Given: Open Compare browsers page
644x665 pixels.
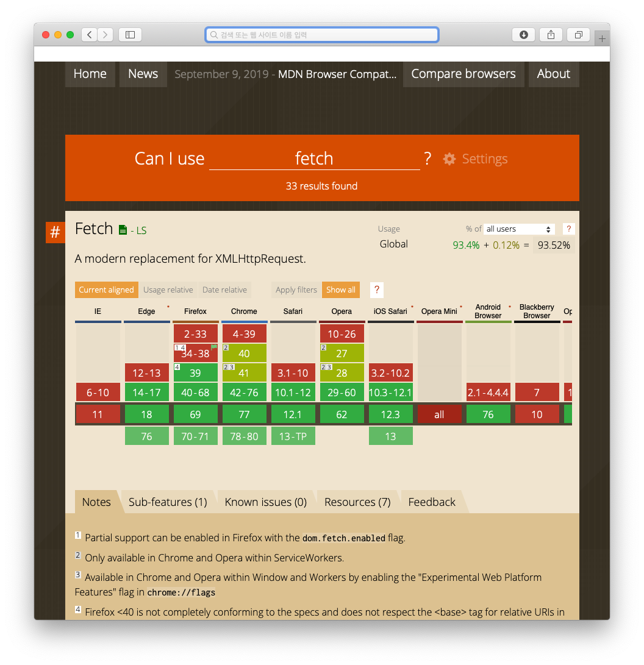Looking at the screenshot, I should coord(463,74).
